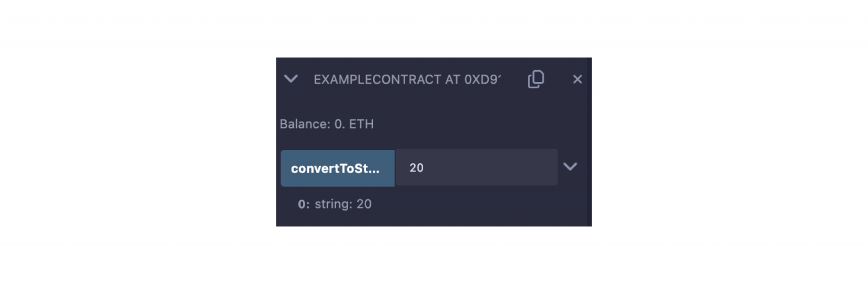Viewport: 868px width, 284px height.
Task: Collapse the ExampleContract deployed contract panel
Action: click(x=291, y=79)
